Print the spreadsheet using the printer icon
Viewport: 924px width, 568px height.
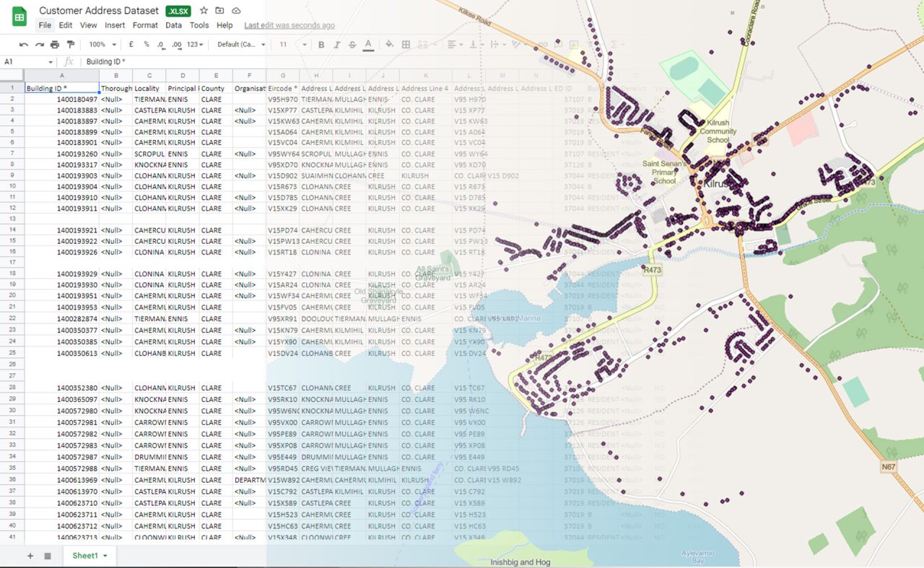coord(55,45)
